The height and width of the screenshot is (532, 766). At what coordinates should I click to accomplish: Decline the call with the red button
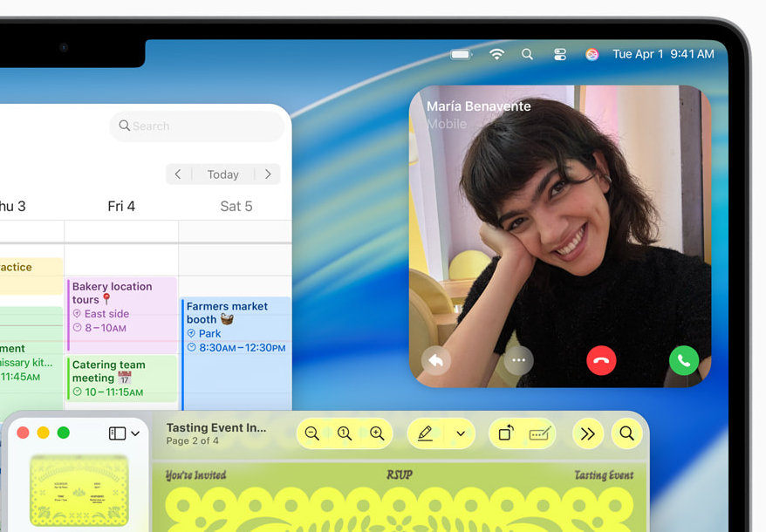[601, 360]
